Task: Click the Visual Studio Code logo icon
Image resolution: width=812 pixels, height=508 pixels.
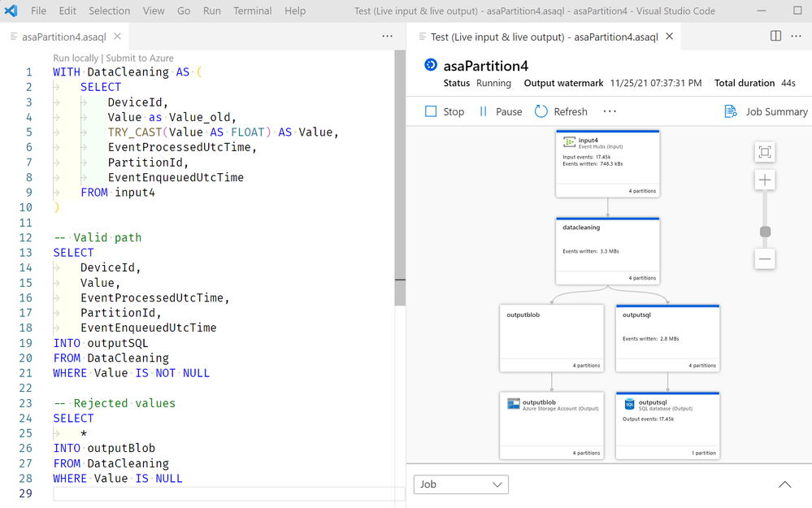Action: pyautogui.click(x=11, y=11)
